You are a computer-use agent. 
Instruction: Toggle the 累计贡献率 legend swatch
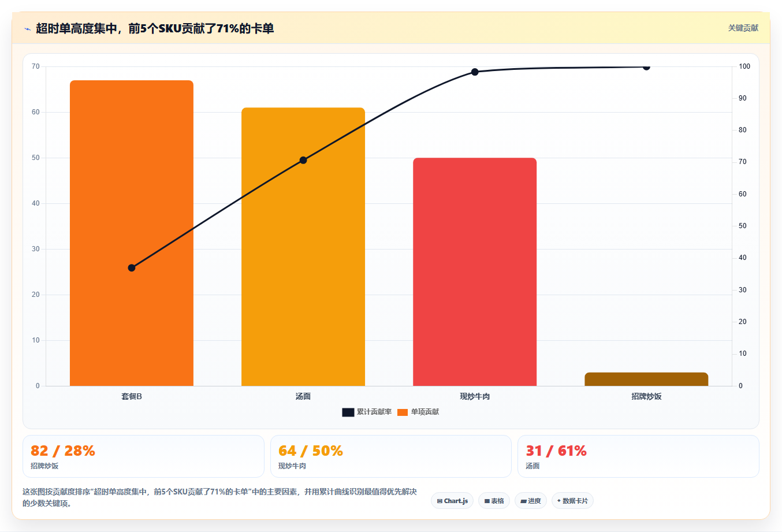[x=348, y=412]
